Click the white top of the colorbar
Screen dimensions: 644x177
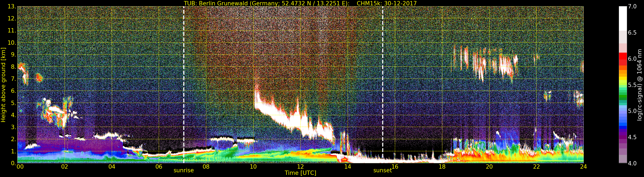(x=623, y=18)
